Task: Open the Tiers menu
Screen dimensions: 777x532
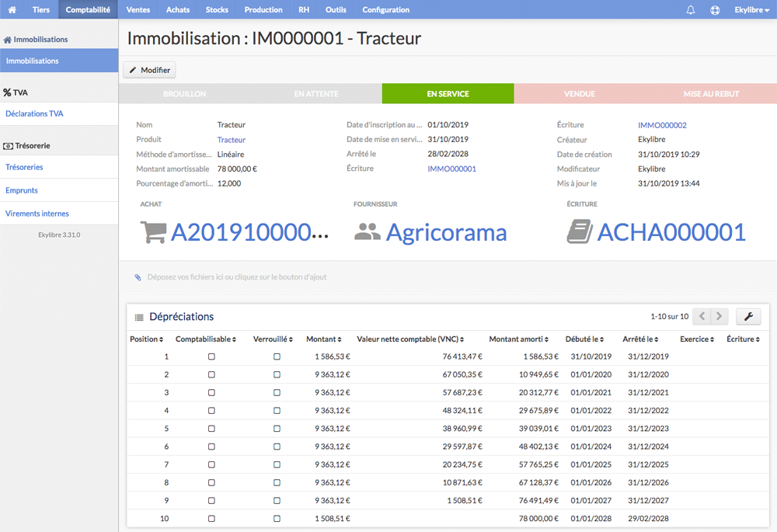Action: point(41,9)
